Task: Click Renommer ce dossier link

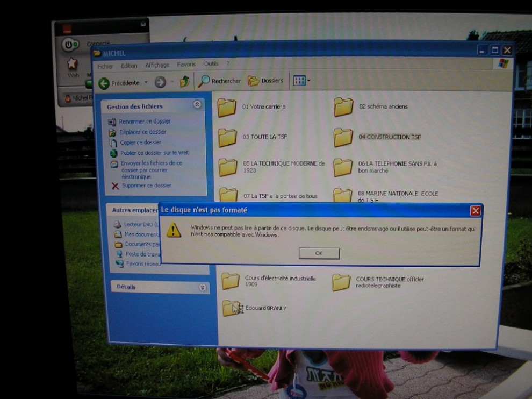Action: (x=145, y=121)
